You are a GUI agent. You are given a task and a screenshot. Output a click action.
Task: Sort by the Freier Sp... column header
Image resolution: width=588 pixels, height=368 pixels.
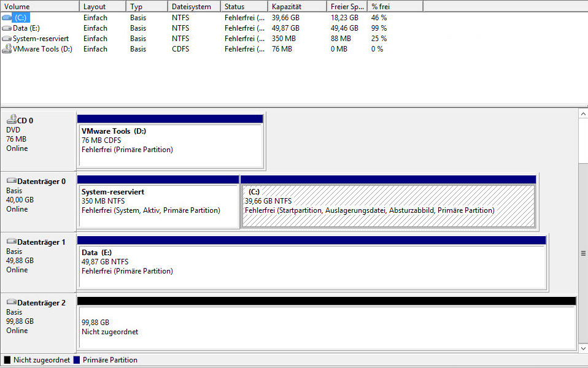pyautogui.click(x=347, y=6)
